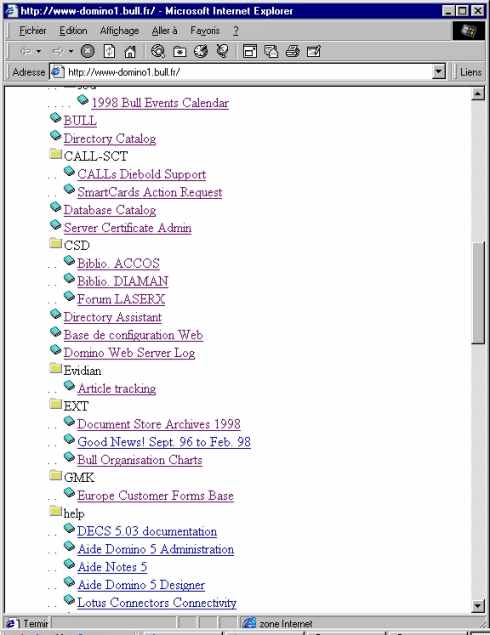
Task: Click the Edit page toolbar icon
Action: pos(314,51)
